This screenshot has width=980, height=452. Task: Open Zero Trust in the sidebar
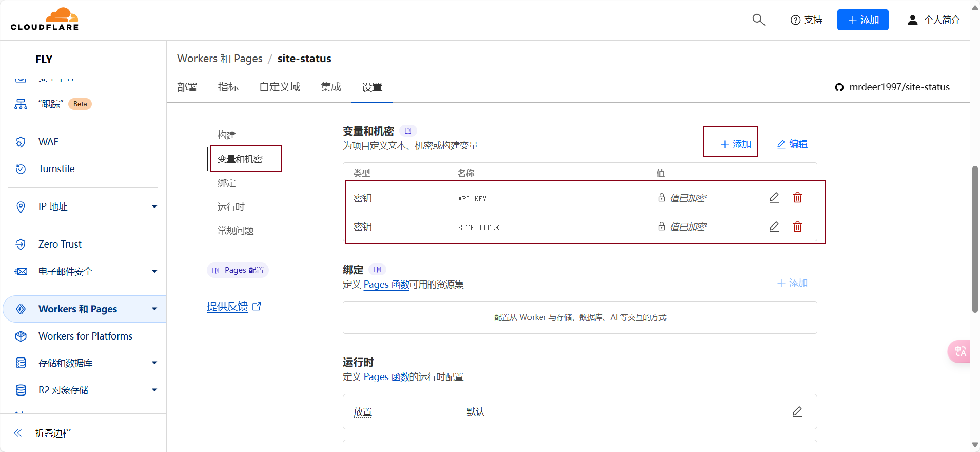pos(60,244)
